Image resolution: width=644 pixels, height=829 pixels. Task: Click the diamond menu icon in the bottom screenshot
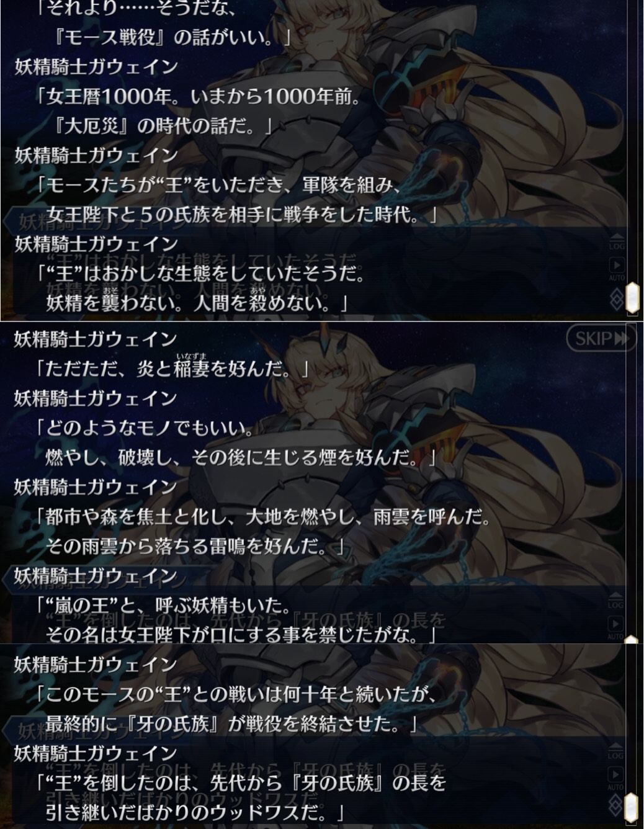point(616,804)
